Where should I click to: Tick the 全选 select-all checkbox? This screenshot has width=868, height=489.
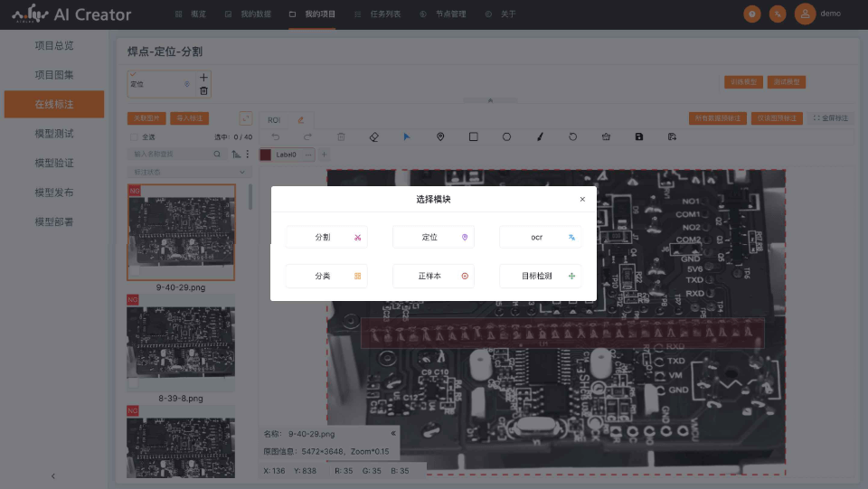point(135,137)
